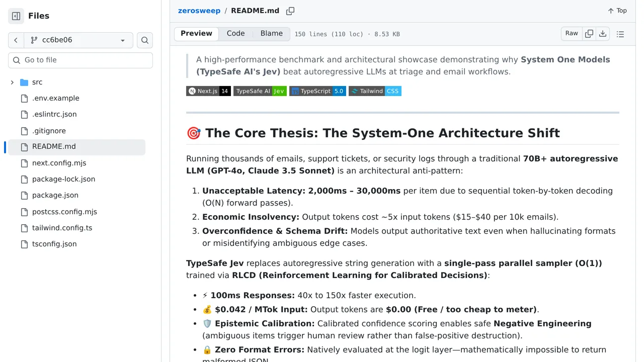Click the file icon beside .eslintrc.json

[24, 114]
